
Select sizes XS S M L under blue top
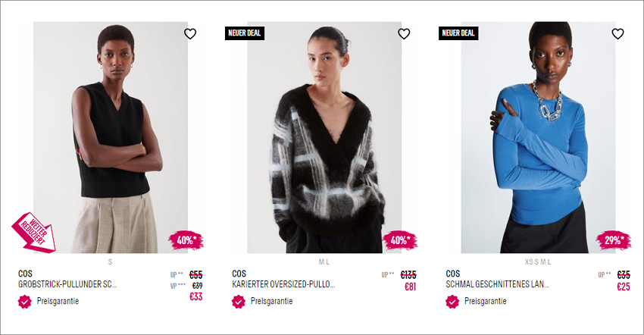pos(538,261)
